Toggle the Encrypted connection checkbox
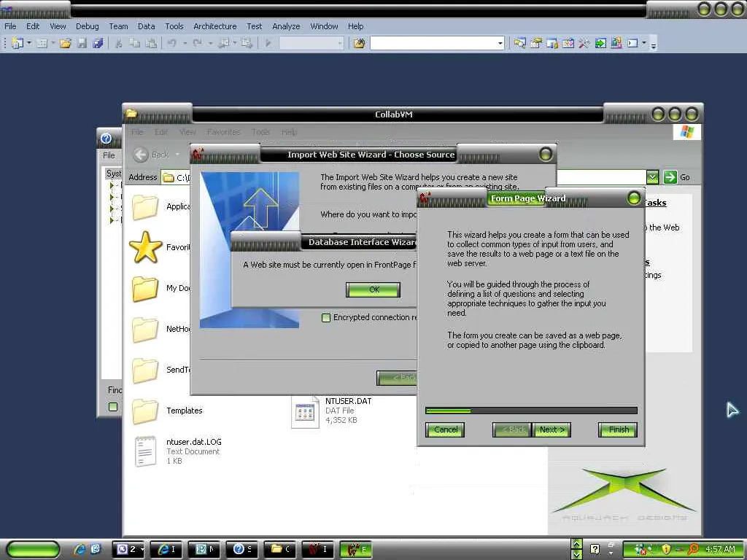Screen dimensions: 747x560 (326, 318)
